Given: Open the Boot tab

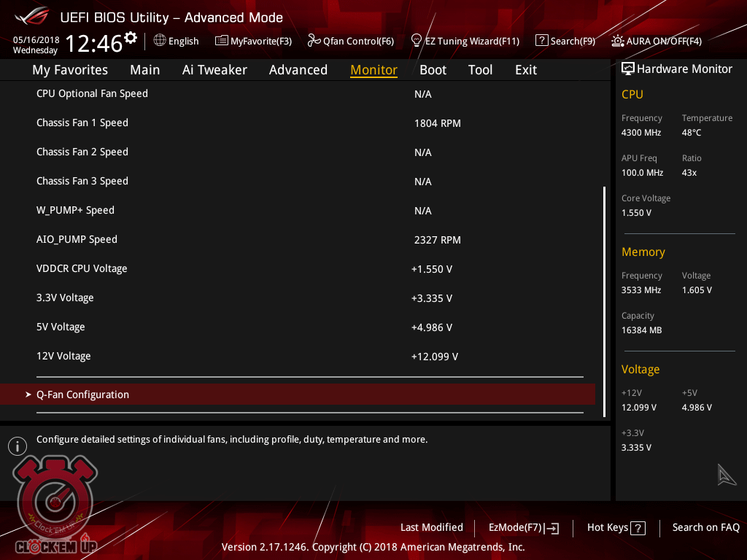Looking at the screenshot, I should [433, 70].
